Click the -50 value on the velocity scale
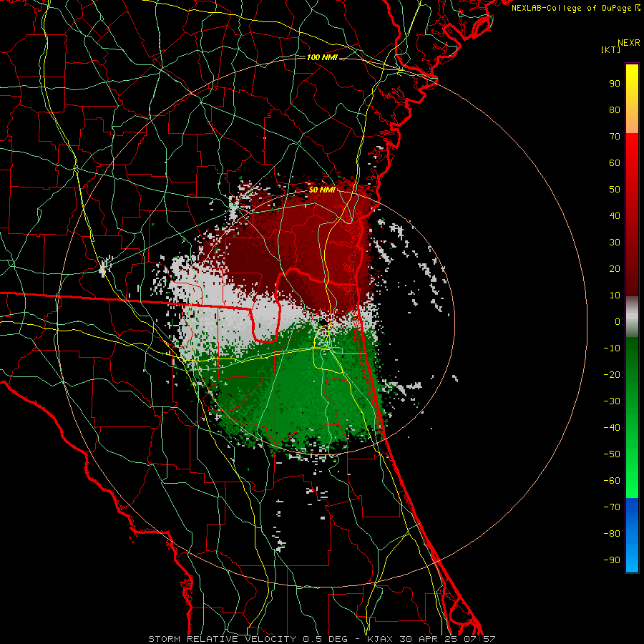 coord(612,454)
